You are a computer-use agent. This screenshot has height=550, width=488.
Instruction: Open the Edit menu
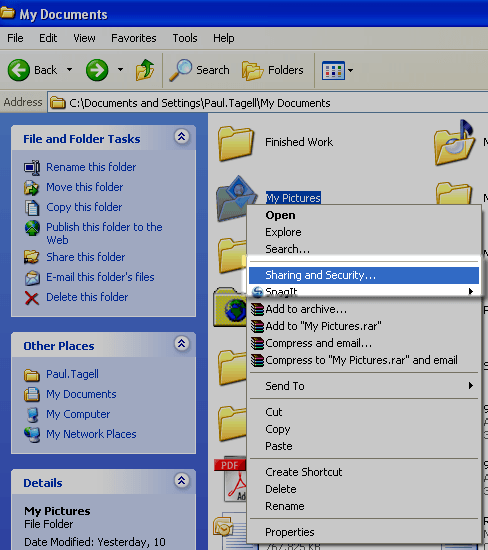coord(48,38)
